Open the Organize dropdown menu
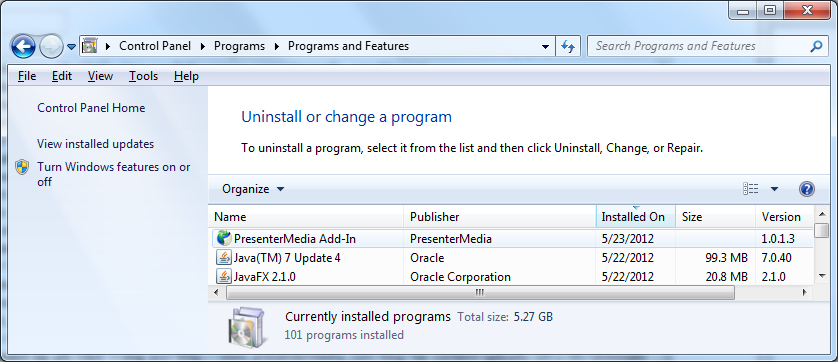Viewport: 839px width, 362px height. point(253,189)
